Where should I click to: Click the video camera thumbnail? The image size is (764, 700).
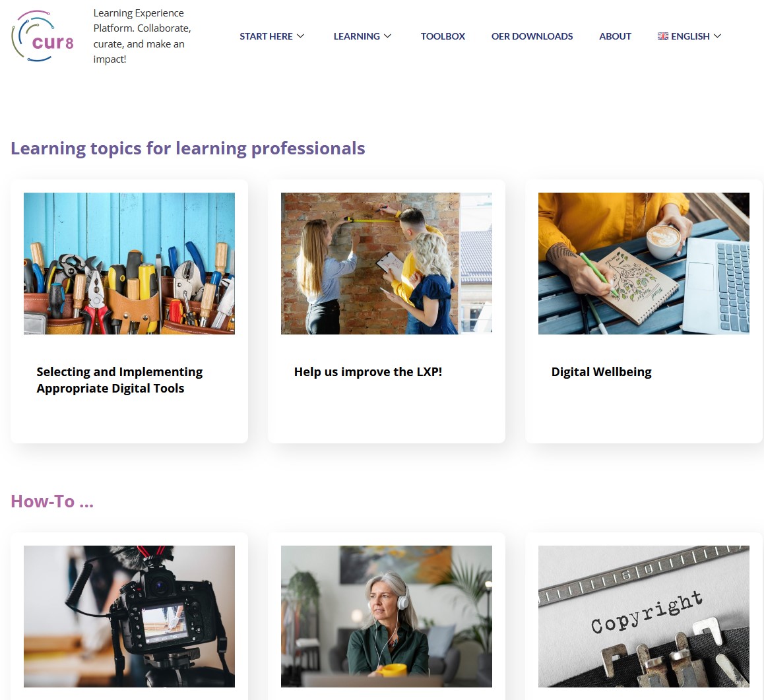(129, 616)
